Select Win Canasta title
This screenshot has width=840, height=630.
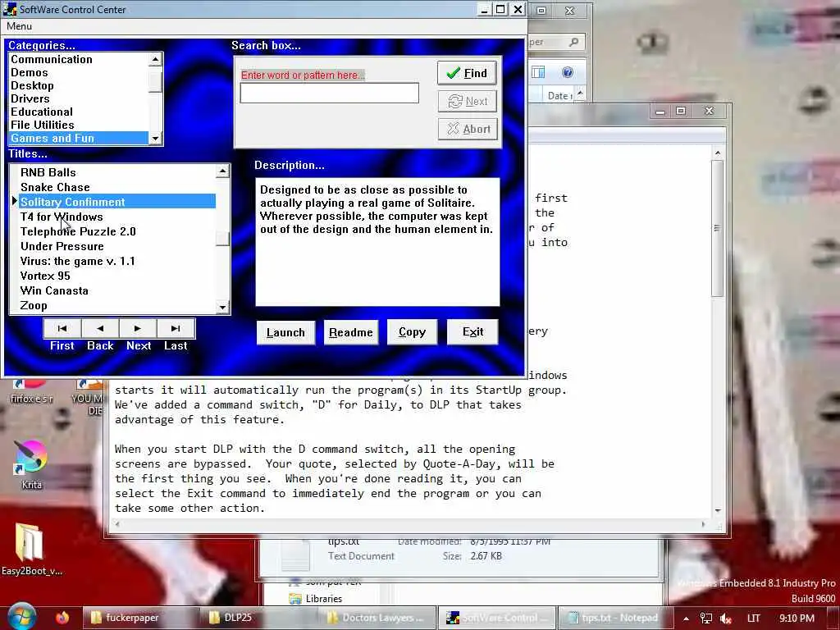117,290
